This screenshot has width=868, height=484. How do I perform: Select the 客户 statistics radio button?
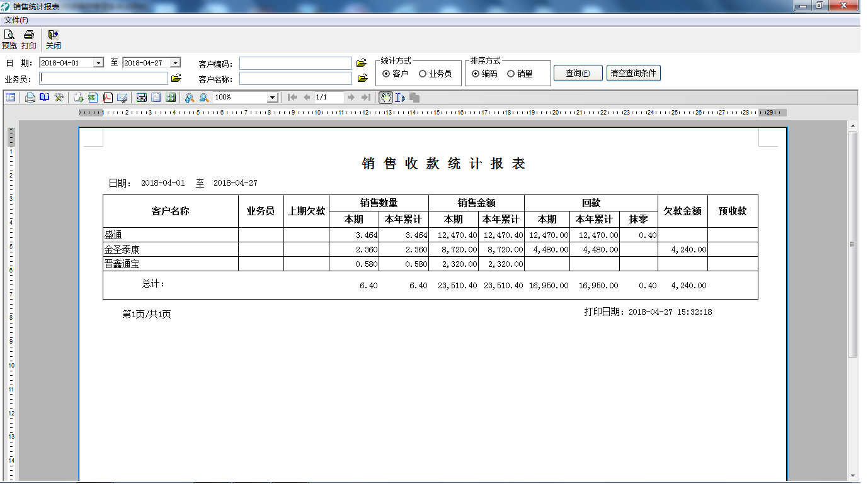click(x=386, y=74)
